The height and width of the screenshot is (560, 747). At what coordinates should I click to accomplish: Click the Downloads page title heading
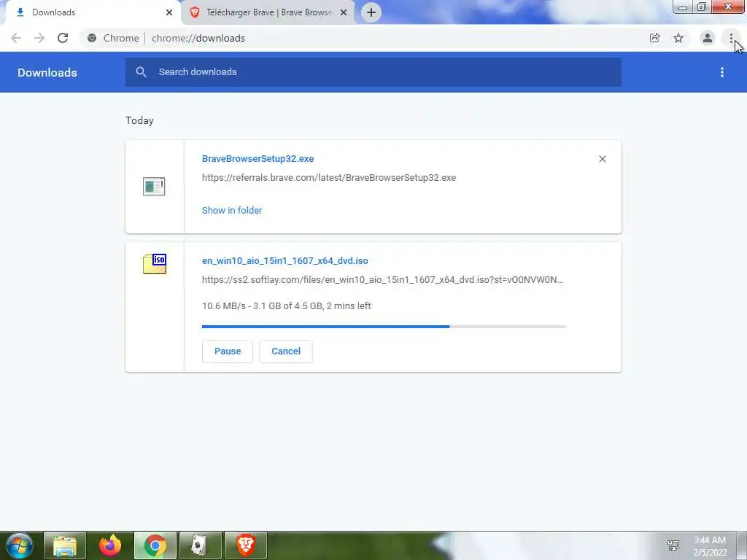[47, 72]
